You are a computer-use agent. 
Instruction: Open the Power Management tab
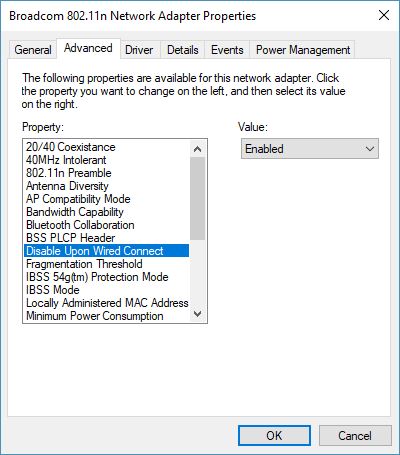click(x=303, y=50)
